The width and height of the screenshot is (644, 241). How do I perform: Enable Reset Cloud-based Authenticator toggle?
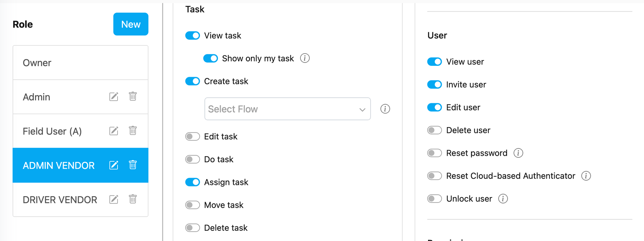pyautogui.click(x=434, y=176)
